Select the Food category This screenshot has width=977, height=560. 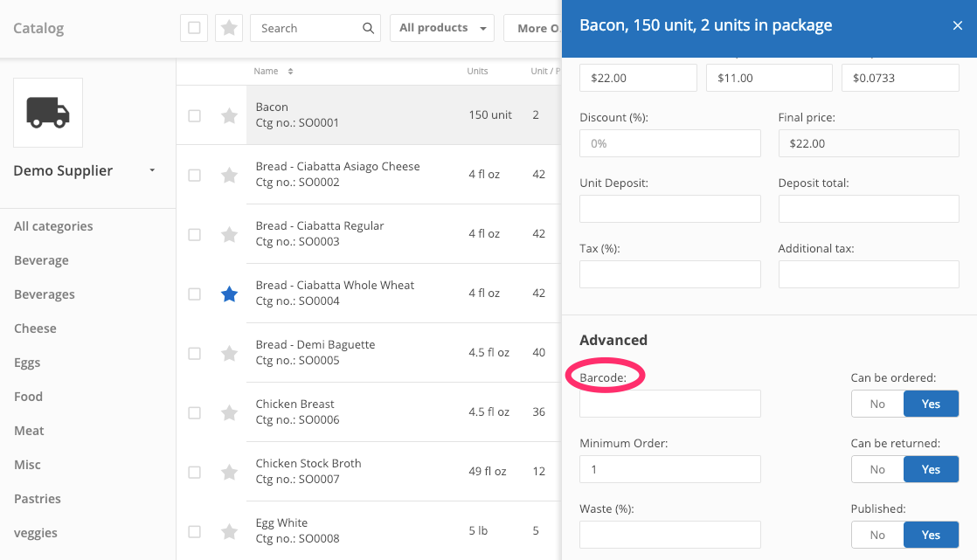(x=28, y=396)
